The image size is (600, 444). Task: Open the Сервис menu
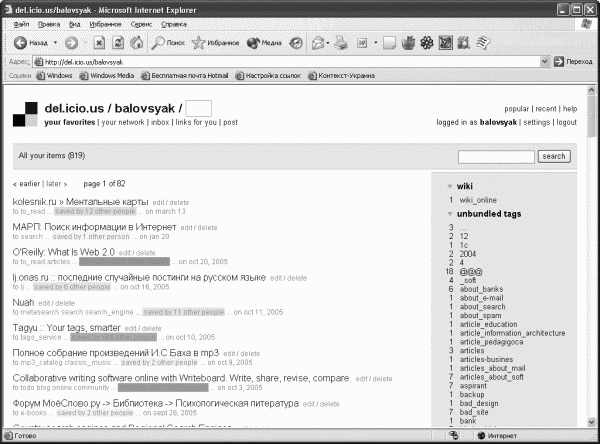141,24
